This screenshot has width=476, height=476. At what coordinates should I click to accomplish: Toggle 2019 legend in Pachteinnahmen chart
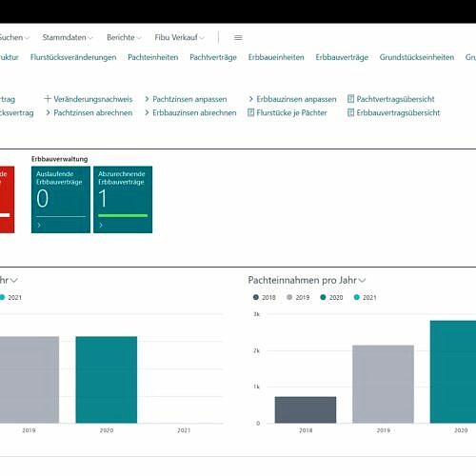(298, 297)
